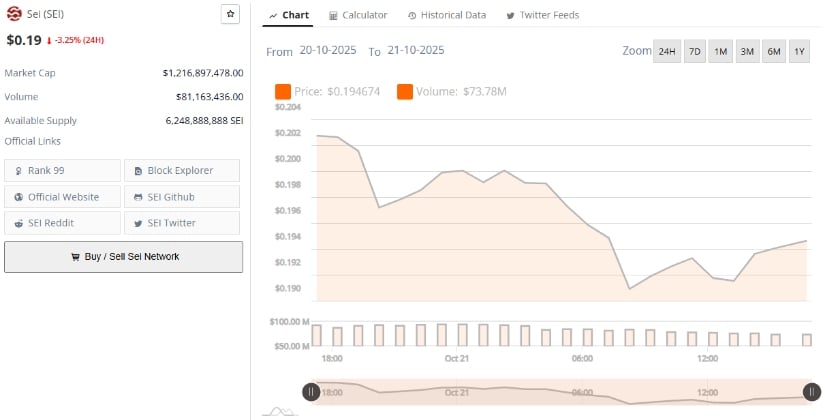Set zoom to 24H

tap(665, 52)
